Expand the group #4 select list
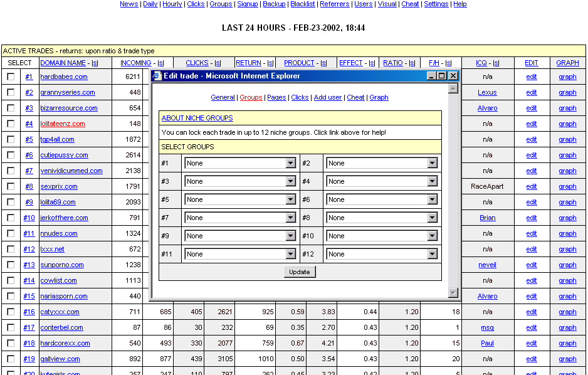This screenshot has height=375, width=588. pos(382,181)
